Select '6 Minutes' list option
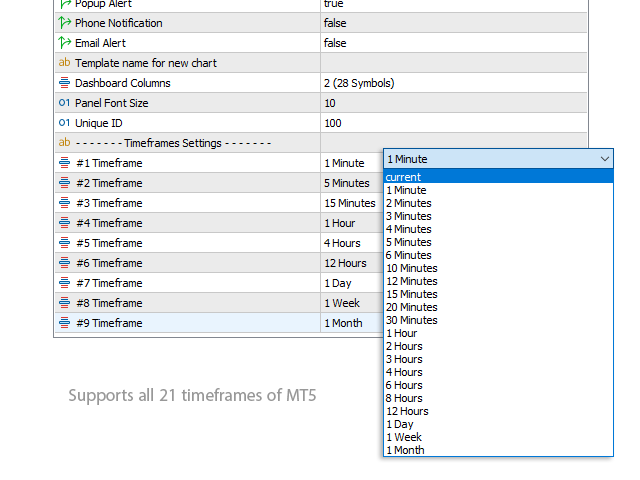Viewport: 640px width, 480px height. click(x=498, y=255)
